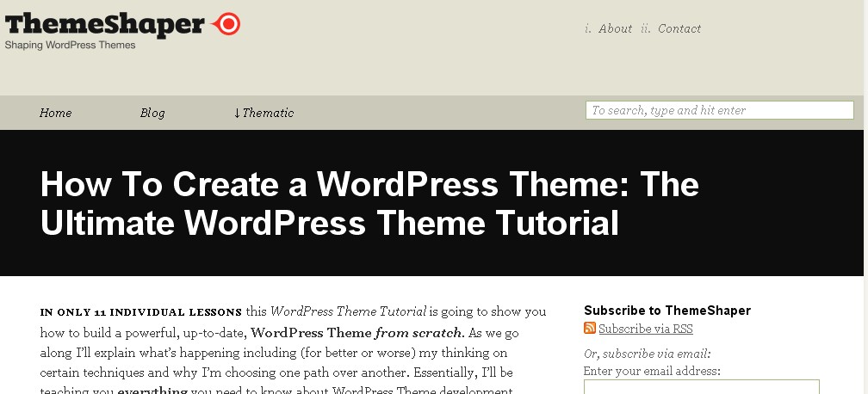Open the About page link
Viewport: 868px width, 394px height.
point(615,28)
